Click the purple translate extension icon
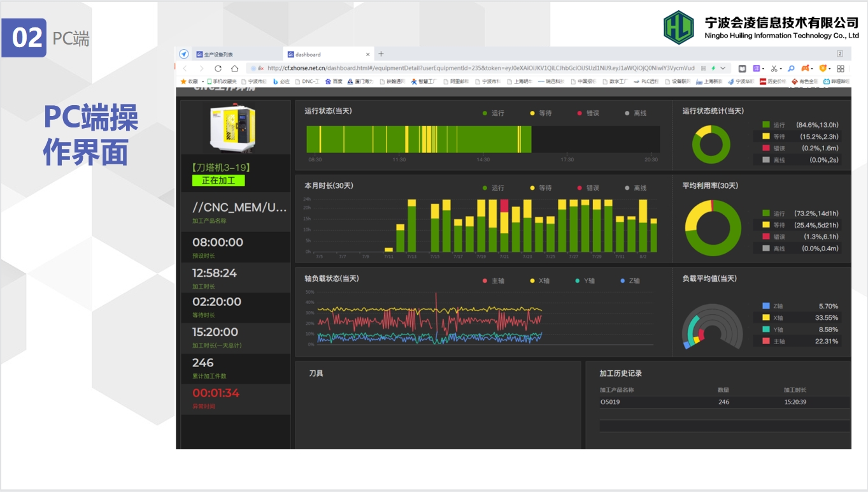 pyautogui.click(x=757, y=68)
